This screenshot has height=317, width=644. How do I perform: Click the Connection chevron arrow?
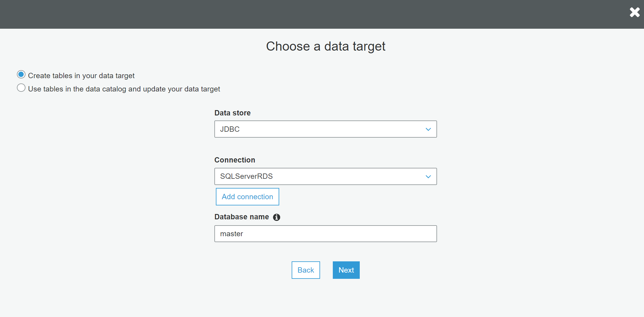tap(428, 177)
